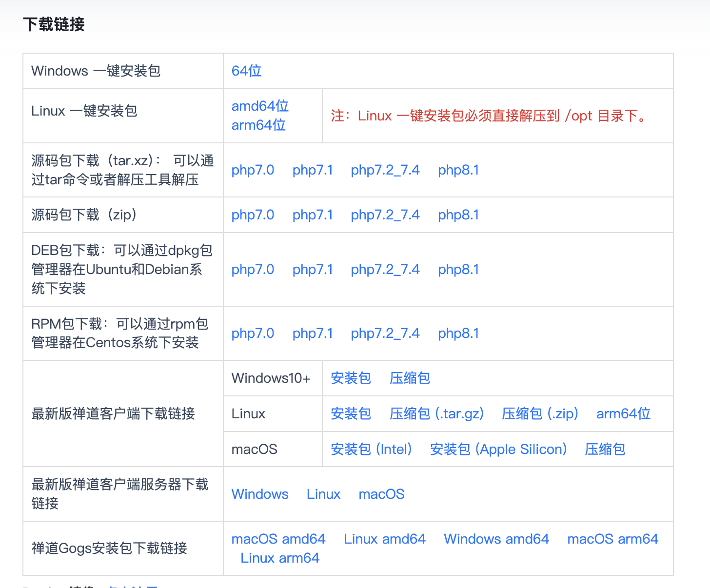Download Windows10+ client 压缩包
The width and height of the screenshot is (710, 588).
point(410,378)
